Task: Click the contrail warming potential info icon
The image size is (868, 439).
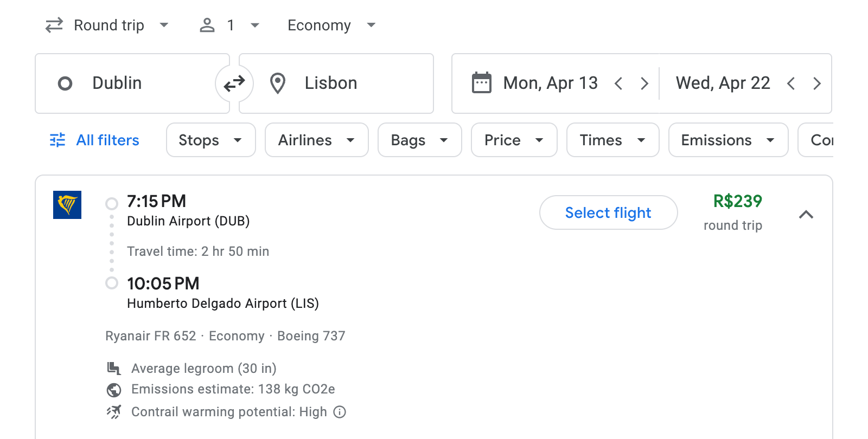Action: [x=339, y=412]
